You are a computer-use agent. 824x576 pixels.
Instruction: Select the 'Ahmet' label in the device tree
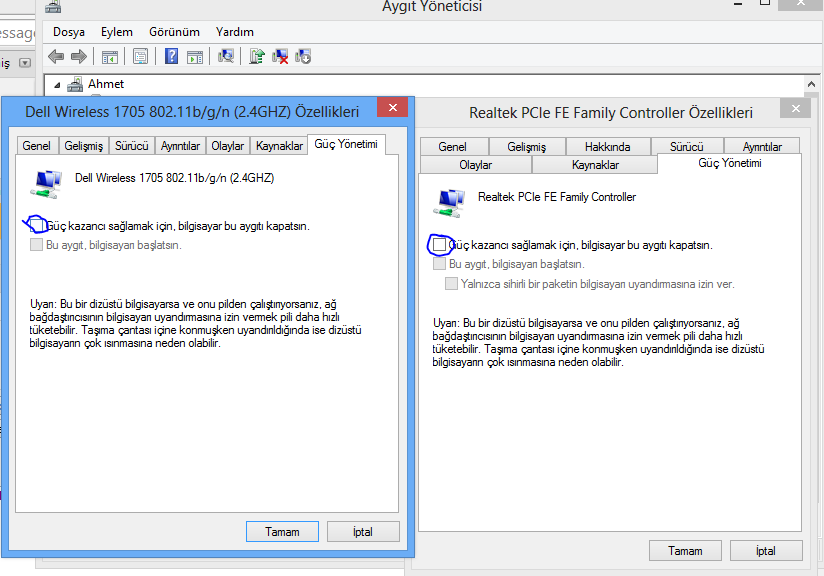coord(106,84)
